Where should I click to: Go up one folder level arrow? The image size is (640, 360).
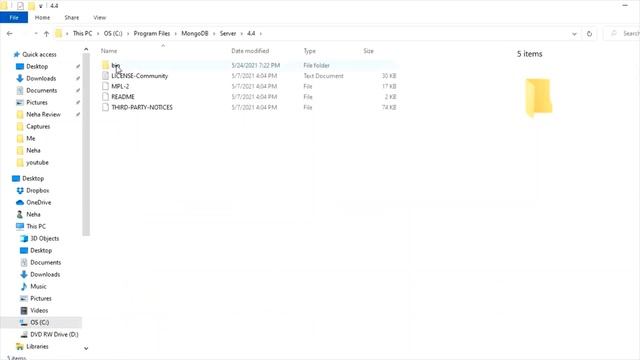point(46,33)
